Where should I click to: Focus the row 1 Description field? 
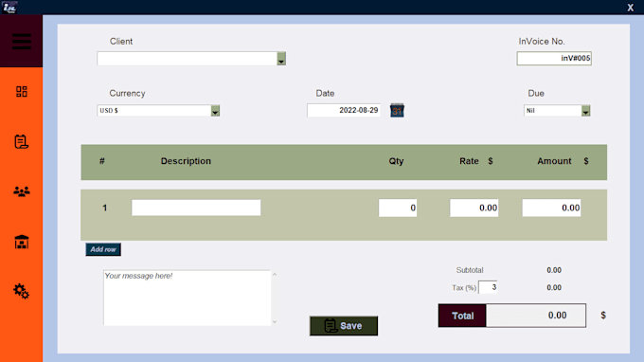(196, 208)
